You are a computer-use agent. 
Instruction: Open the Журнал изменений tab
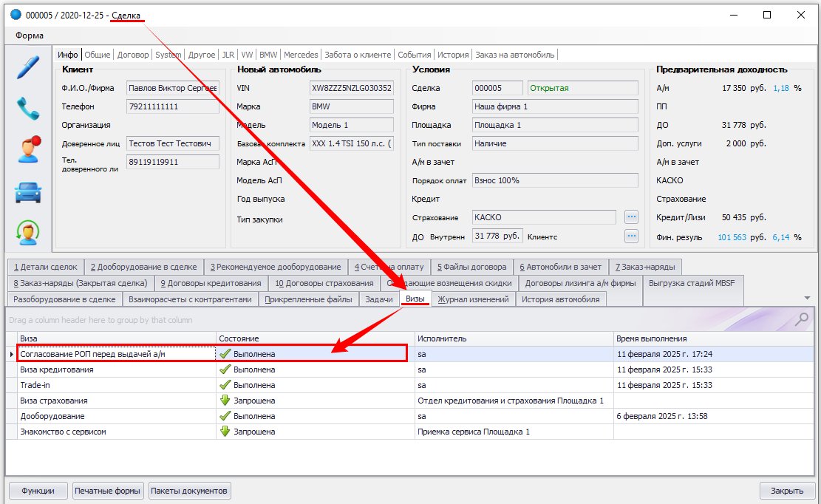[473, 299]
